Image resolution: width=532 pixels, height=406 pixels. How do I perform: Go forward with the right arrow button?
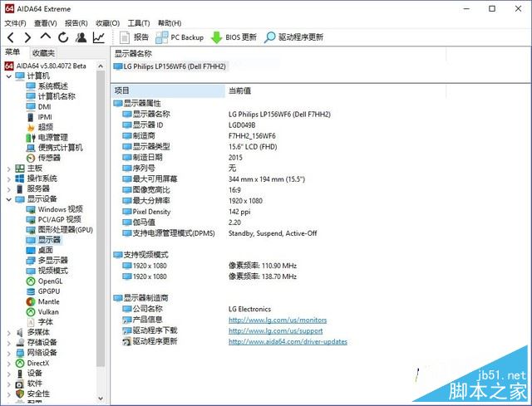point(27,37)
